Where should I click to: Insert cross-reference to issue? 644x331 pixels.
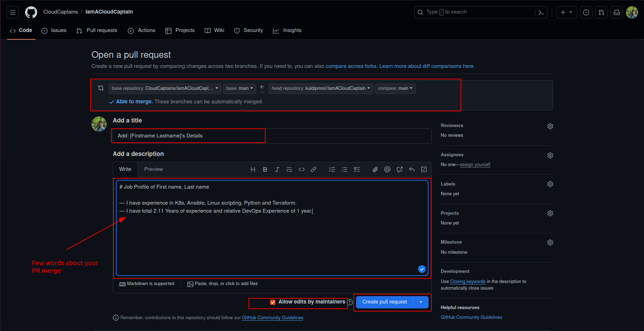400,170
